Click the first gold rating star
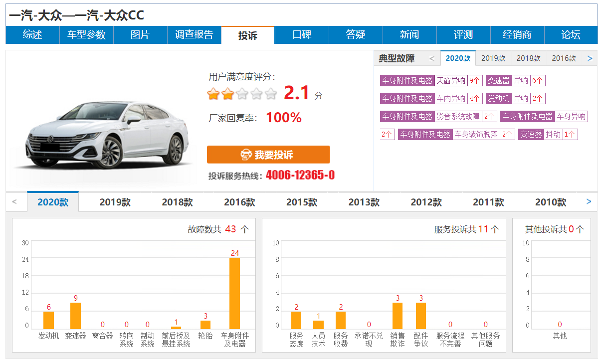This screenshot has width=603, height=364. 213,93
